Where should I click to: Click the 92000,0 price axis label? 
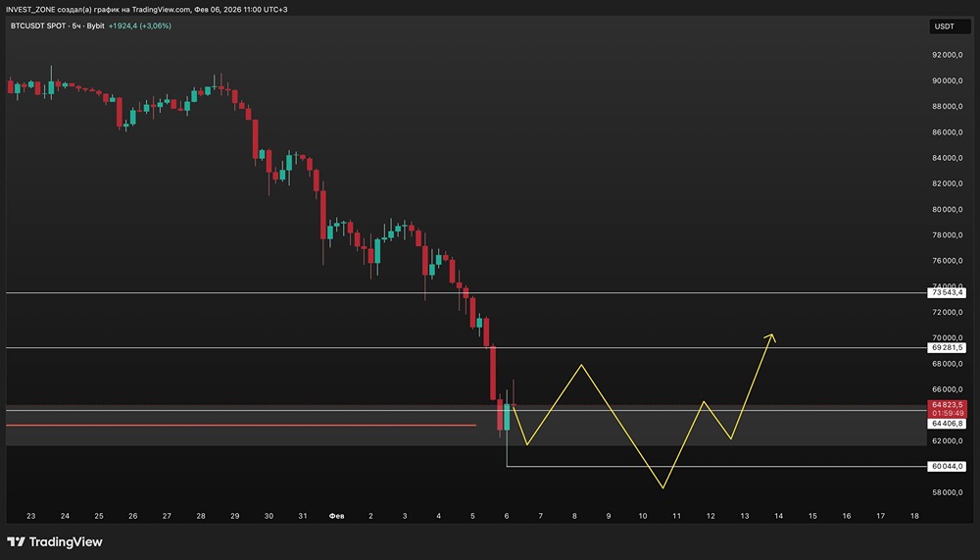pyautogui.click(x=948, y=55)
